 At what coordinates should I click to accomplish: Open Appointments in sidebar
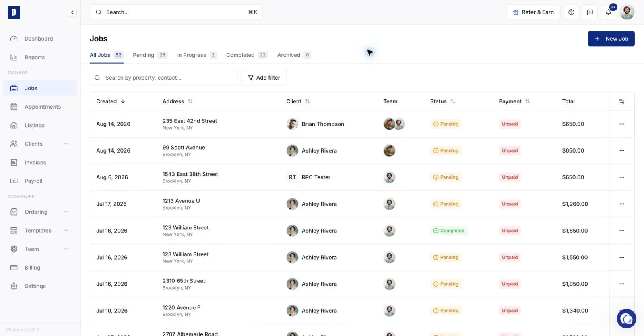click(x=40, y=107)
